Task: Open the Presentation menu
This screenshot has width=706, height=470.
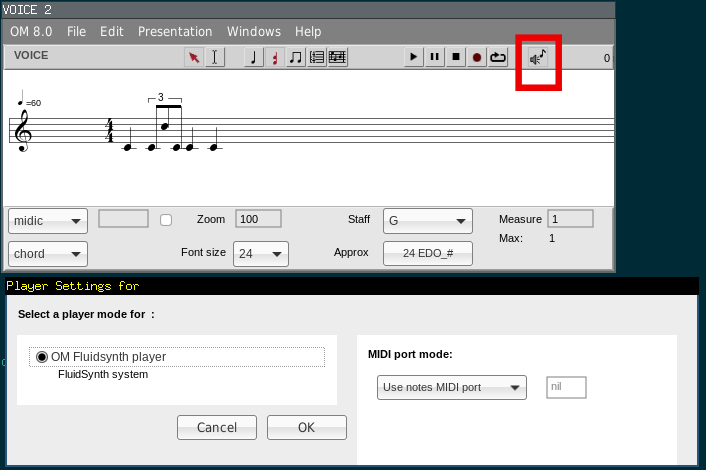Action: pos(175,32)
